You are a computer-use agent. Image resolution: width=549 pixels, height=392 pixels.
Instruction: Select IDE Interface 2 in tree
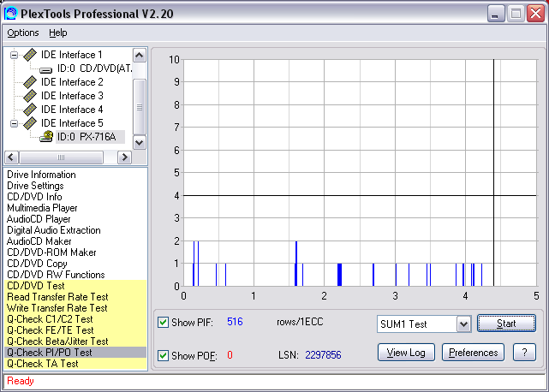pyautogui.click(x=72, y=82)
